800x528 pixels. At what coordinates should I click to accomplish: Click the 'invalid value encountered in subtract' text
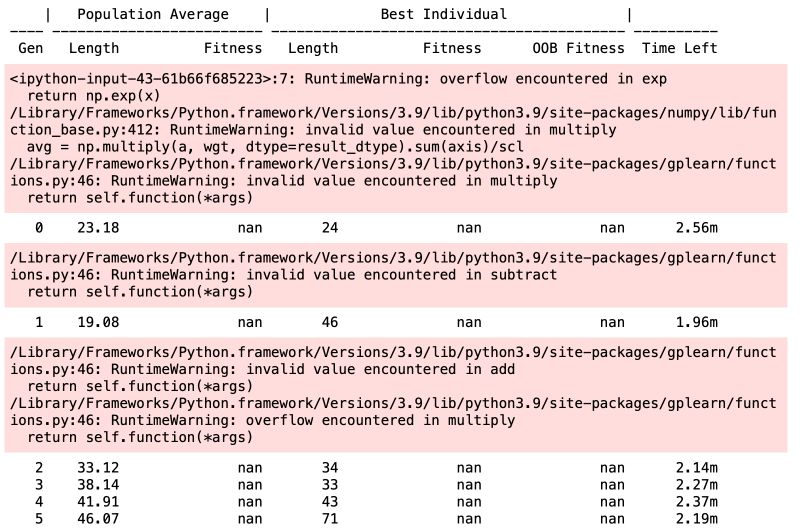pos(402,275)
